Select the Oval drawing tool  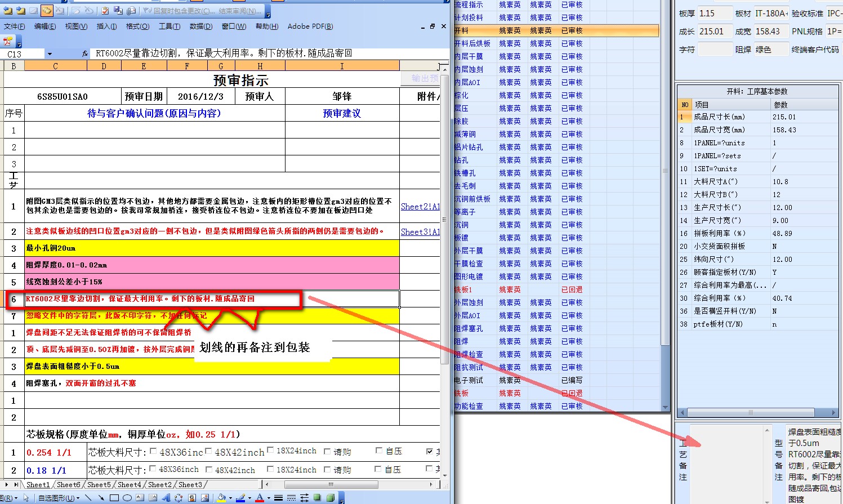(x=127, y=497)
